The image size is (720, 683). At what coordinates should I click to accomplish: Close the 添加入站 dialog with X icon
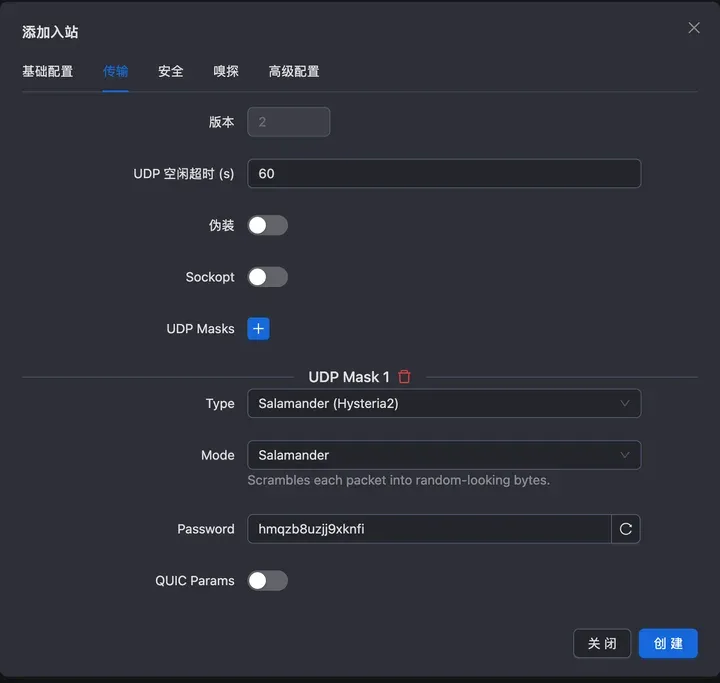click(x=694, y=28)
